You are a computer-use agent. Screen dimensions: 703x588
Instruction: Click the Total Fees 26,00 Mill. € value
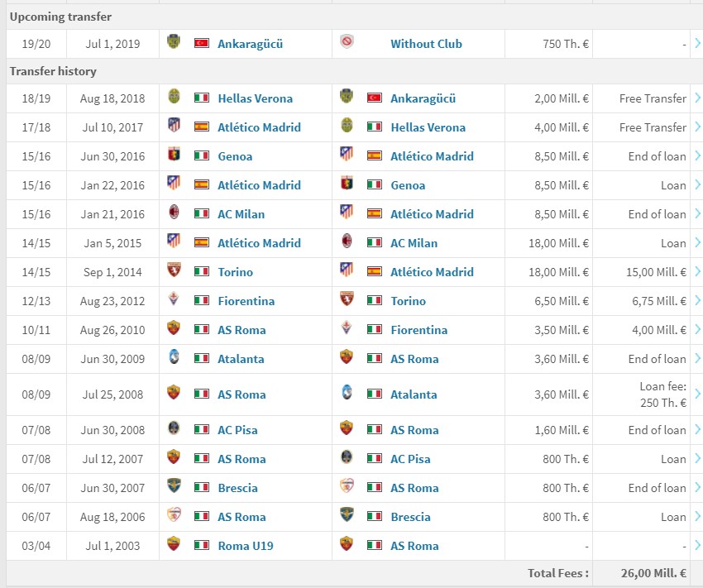pyautogui.click(x=653, y=573)
